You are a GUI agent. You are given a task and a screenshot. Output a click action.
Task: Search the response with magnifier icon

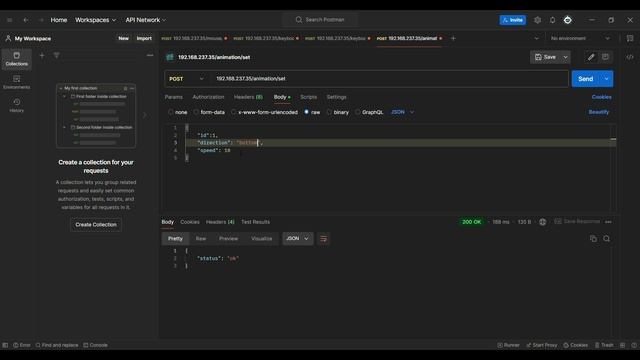coord(607,239)
